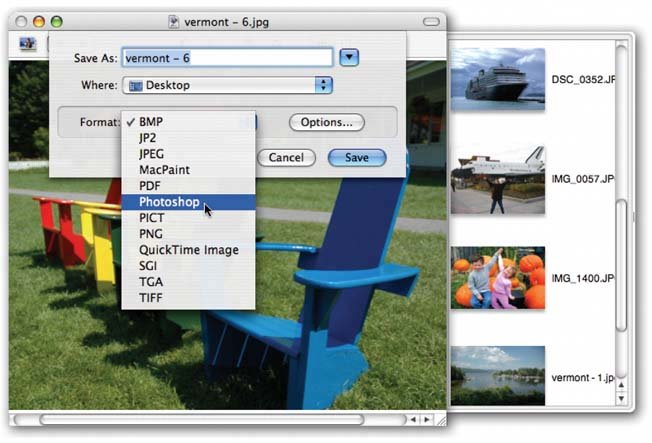Click the Cancel button
This screenshot has width=652, height=443.
point(286,158)
